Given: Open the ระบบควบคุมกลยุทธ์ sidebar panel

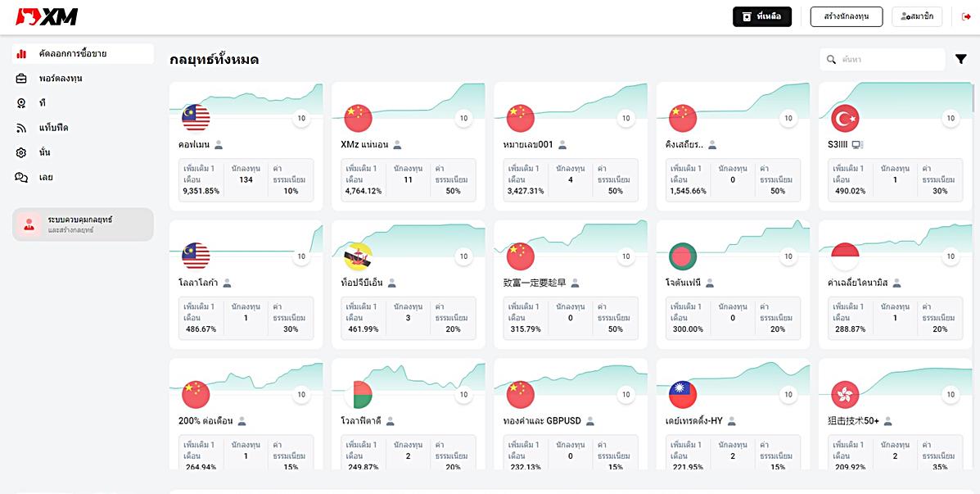Looking at the screenshot, I should (x=83, y=224).
